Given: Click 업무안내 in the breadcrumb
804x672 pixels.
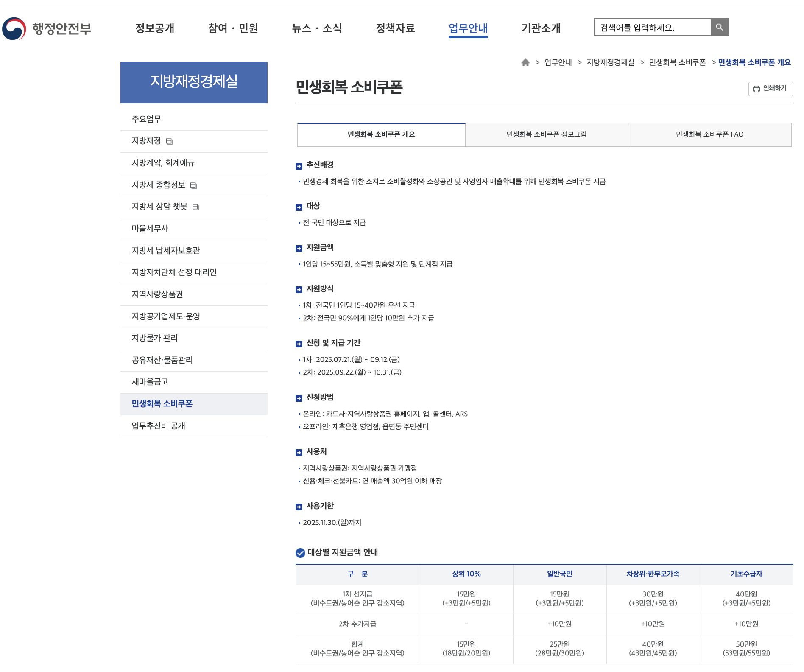Looking at the screenshot, I should point(558,62).
